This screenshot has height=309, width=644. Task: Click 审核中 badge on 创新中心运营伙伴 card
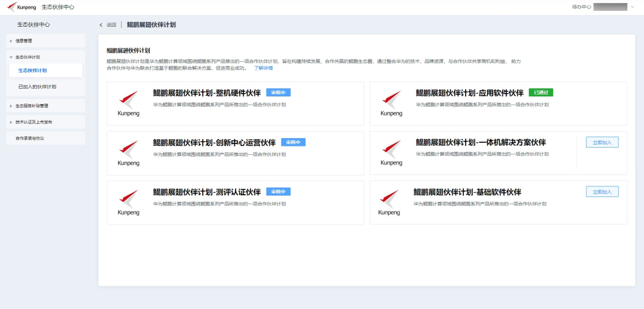tap(293, 142)
